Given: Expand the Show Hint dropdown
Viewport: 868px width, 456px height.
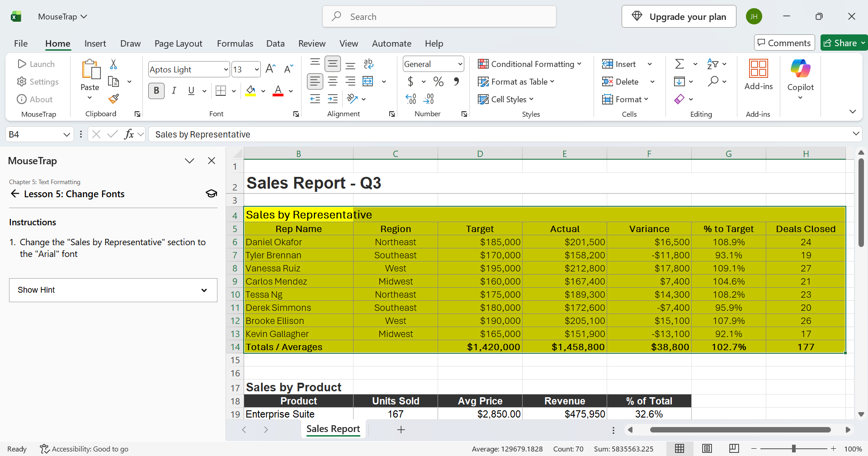Looking at the screenshot, I should (x=113, y=290).
